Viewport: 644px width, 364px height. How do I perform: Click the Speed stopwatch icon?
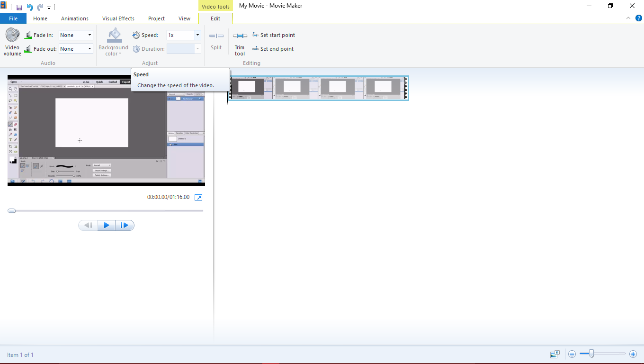[136, 35]
